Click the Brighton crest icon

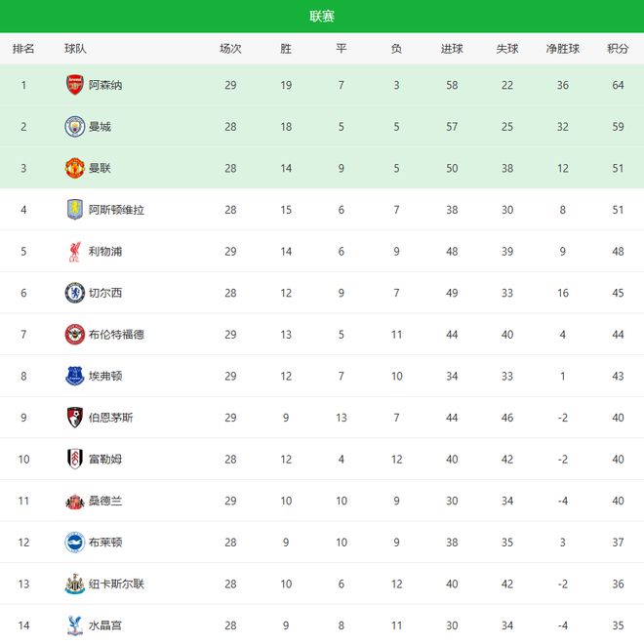[75, 543]
